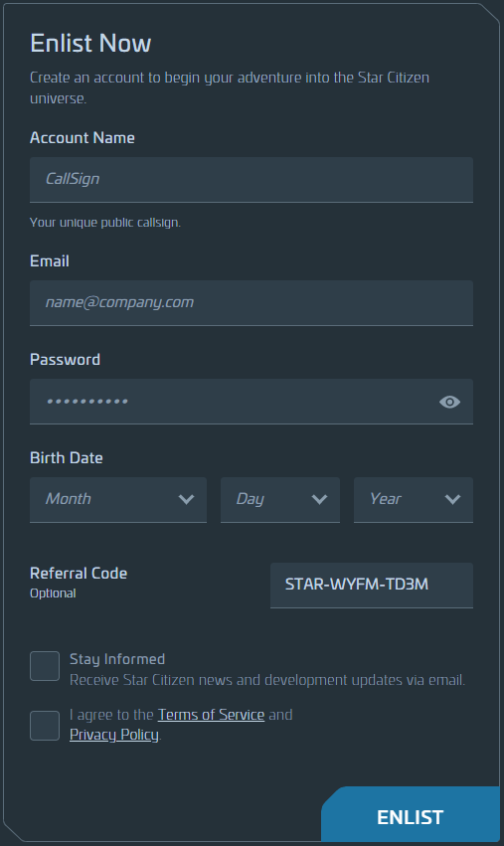Select the STAR-WYFM-TD3M referral code field
Screen dimensions: 504x846
point(372,586)
